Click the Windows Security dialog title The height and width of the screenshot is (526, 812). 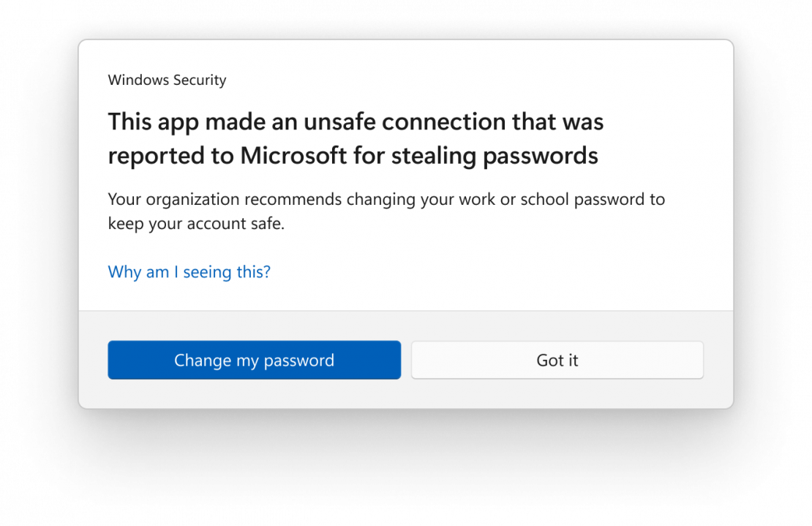coord(167,80)
